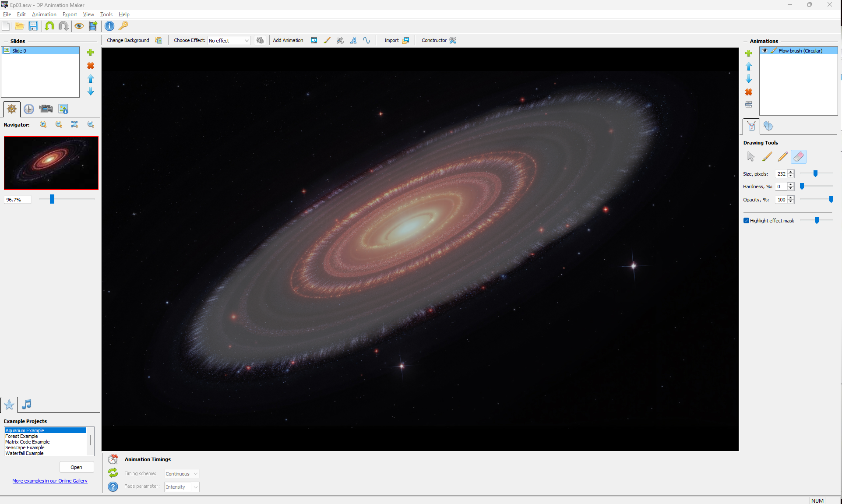The width and height of the screenshot is (842, 504).
Task: Adjust the brush Size pixels slider
Action: click(x=815, y=174)
